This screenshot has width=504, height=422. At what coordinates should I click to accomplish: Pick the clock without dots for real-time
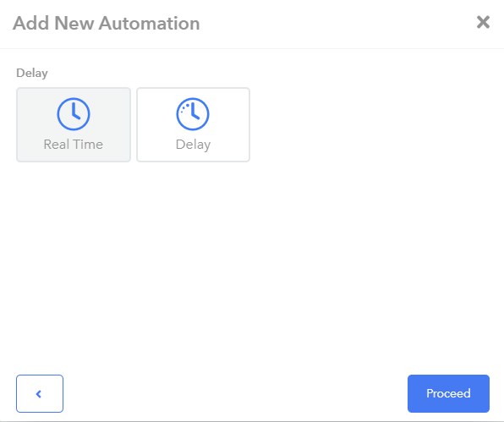click(74, 114)
